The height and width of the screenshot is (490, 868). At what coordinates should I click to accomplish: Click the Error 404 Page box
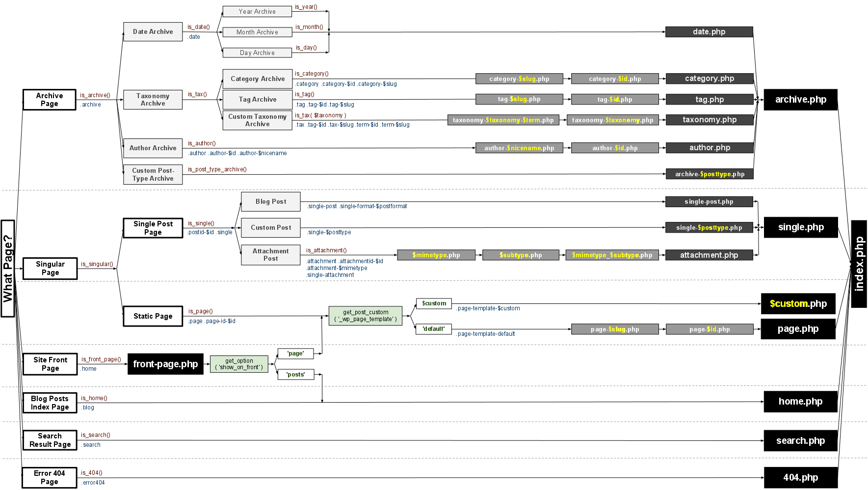[x=50, y=478]
